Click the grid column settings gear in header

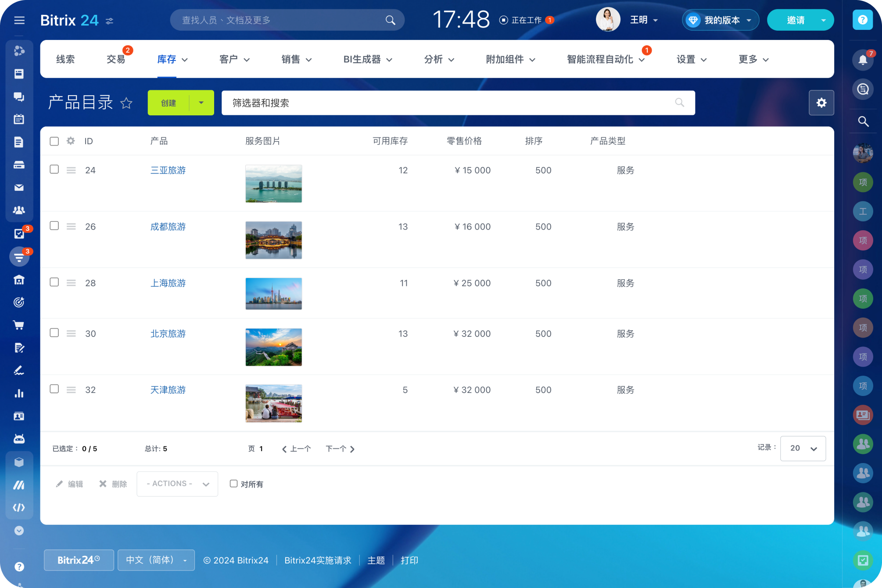point(71,141)
